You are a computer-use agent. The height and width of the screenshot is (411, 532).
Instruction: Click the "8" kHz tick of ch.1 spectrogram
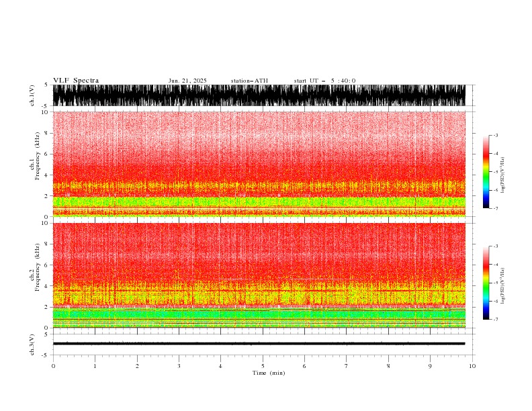[46, 133]
